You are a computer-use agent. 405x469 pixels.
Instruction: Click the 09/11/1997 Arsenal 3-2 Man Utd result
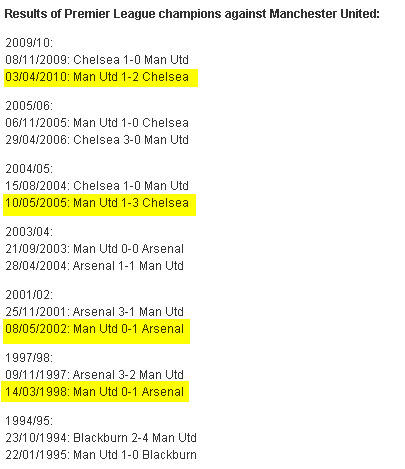[x=95, y=375]
